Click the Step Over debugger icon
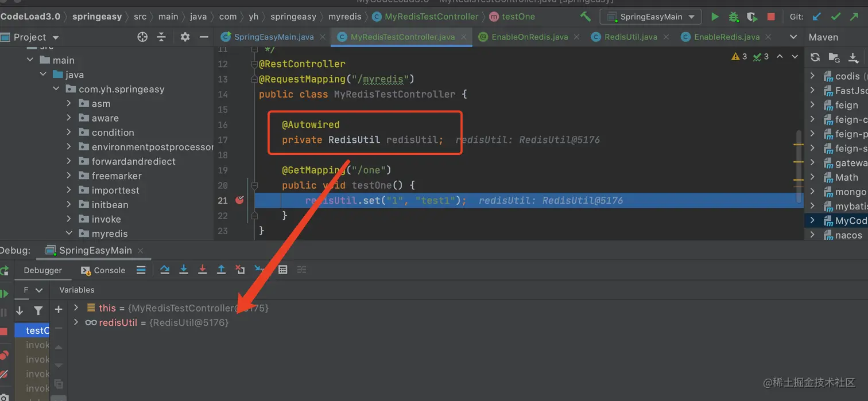 pyautogui.click(x=165, y=270)
